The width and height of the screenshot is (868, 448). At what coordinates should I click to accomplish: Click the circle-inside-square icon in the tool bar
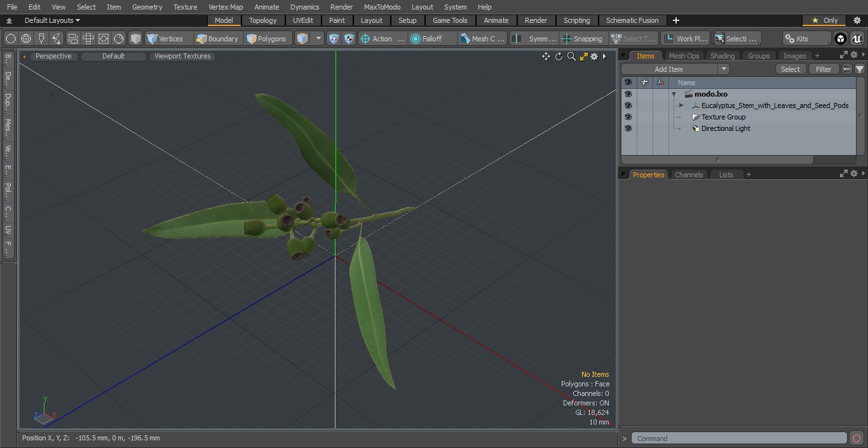(103, 39)
